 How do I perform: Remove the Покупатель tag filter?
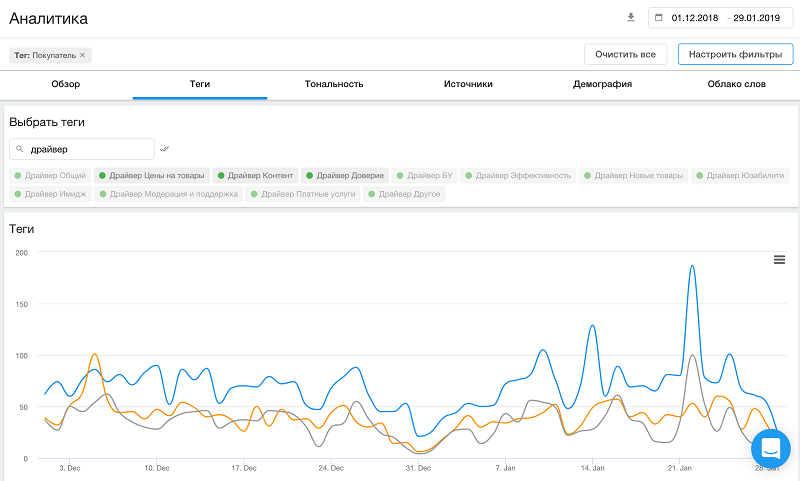point(83,55)
